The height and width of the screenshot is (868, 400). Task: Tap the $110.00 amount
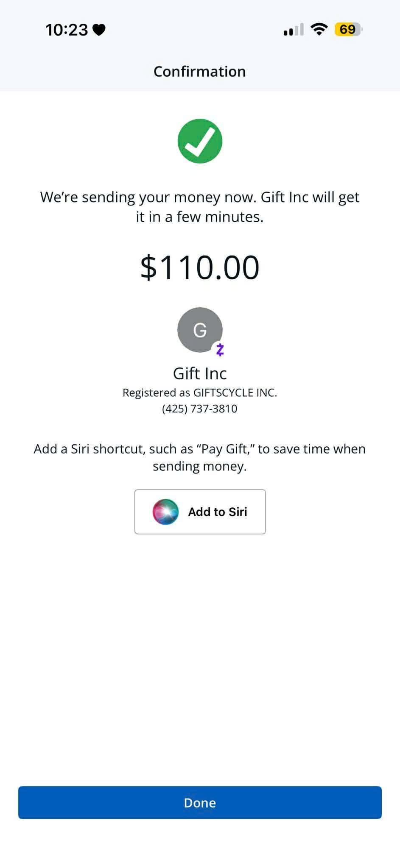click(200, 267)
